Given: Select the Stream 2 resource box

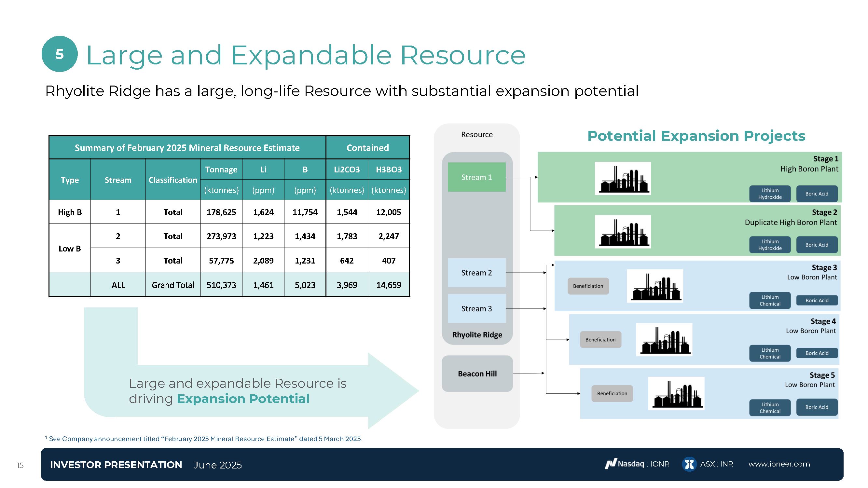Looking at the screenshot, I should pyautogui.click(x=476, y=272).
